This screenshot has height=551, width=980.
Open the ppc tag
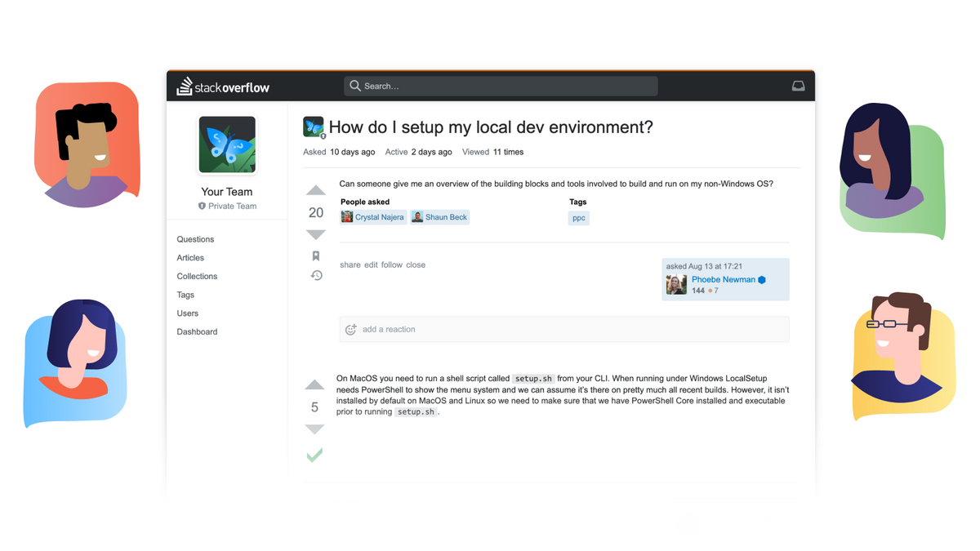[578, 218]
